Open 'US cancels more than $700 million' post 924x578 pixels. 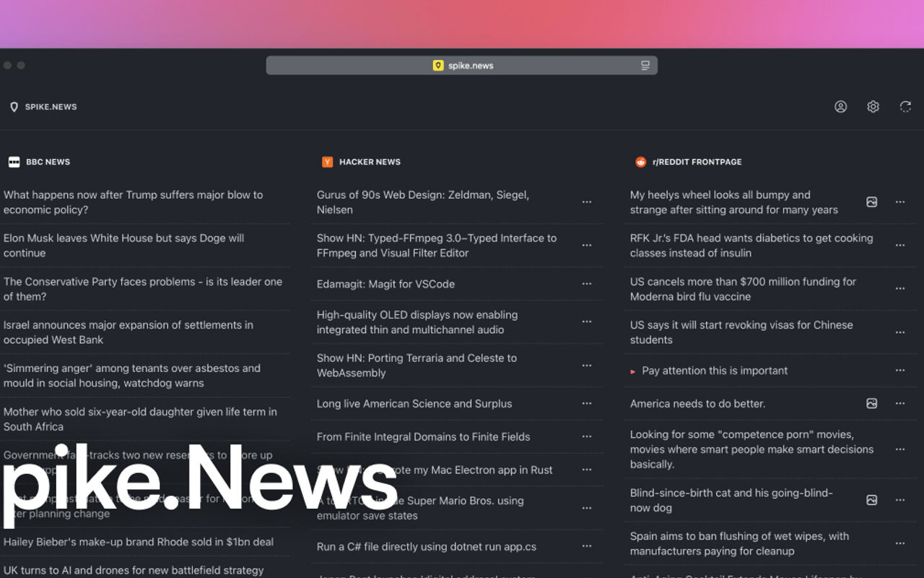pyautogui.click(x=743, y=289)
